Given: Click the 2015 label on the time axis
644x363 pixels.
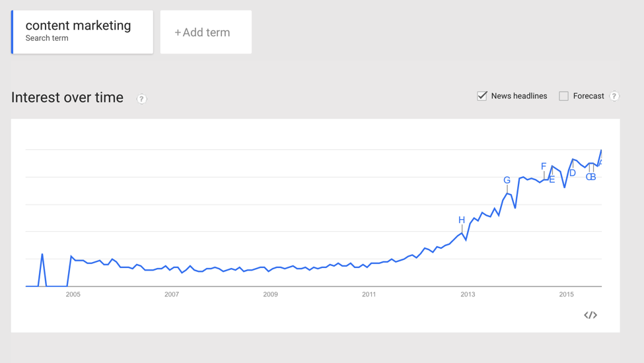Looking at the screenshot, I should pos(566,294).
